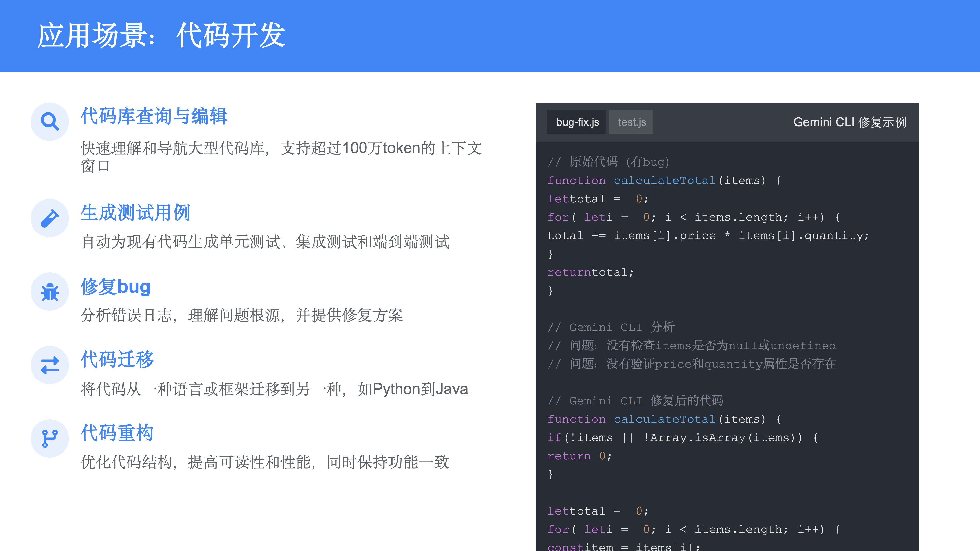980x551 pixels.
Task: Click the slide title 应用场景：代码开发
Action: pos(161,35)
